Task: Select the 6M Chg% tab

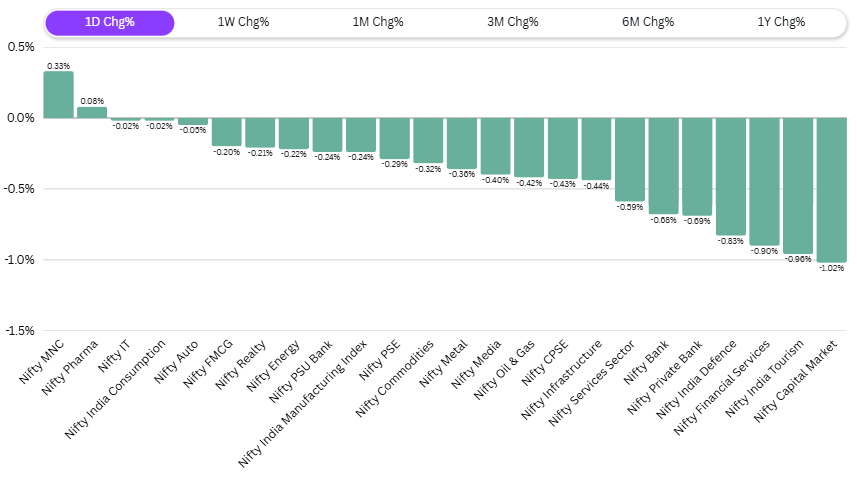Action: (647, 23)
